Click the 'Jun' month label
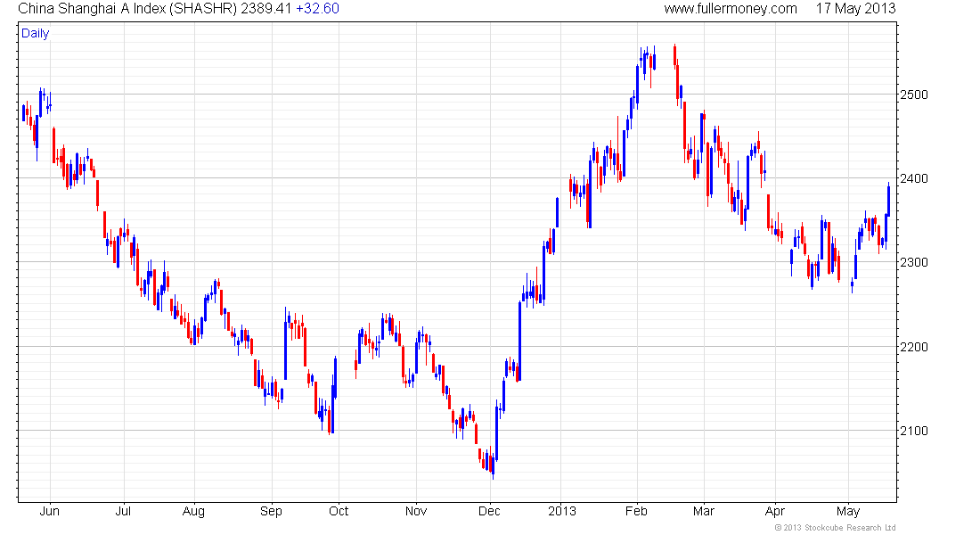Screen dimensions: 980x535 (49, 511)
